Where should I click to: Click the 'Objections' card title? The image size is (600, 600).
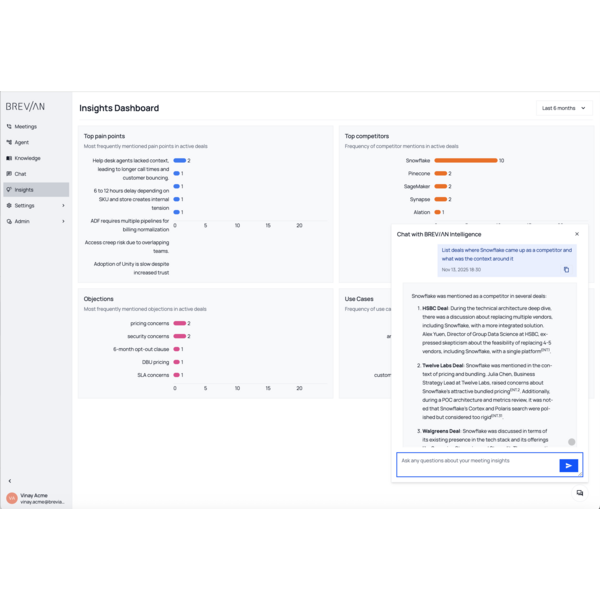click(99, 299)
